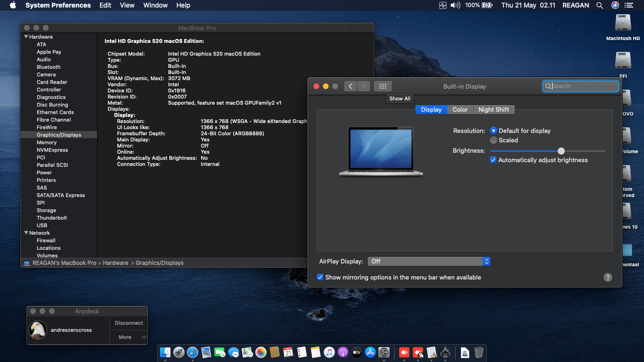Viewport: 644px width, 362px height.
Task: Switch to the Night Shift tab
Action: pyautogui.click(x=494, y=109)
